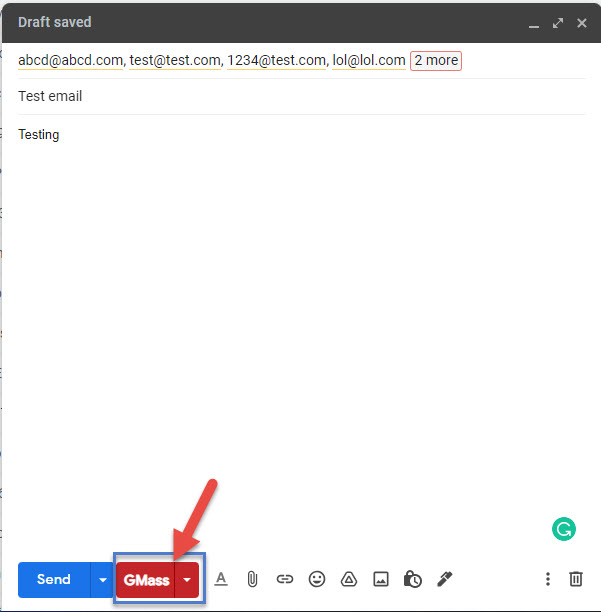Click the message body text 'Testing'
This screenshot has width=601, height=612.
tap(39, 135)
